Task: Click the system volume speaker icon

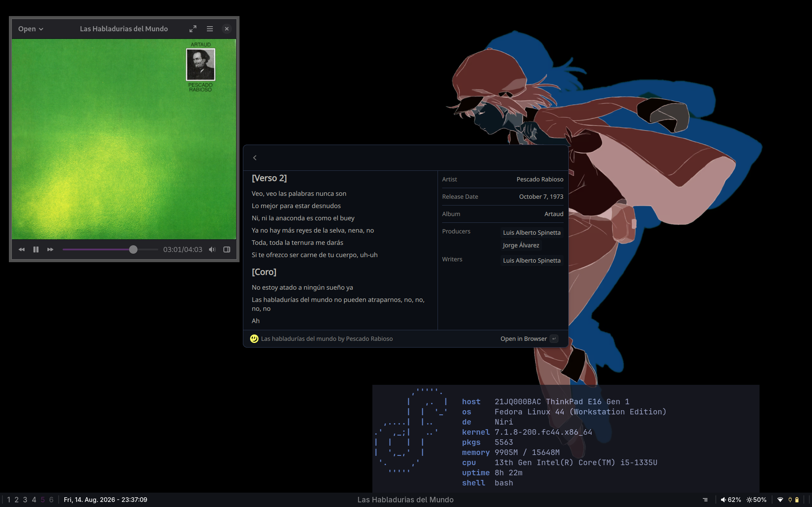Action: (x=723, y=500)
